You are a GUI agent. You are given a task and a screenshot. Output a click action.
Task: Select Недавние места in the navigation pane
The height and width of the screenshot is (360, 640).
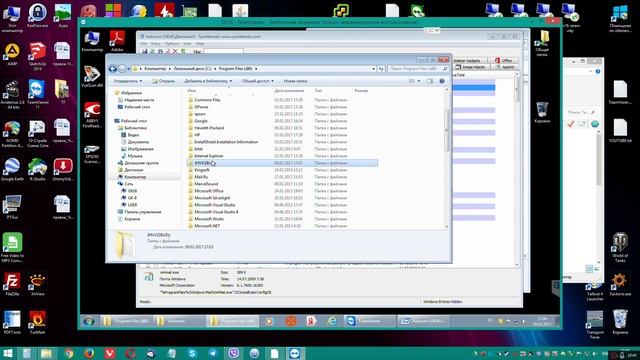pos(139,100)
